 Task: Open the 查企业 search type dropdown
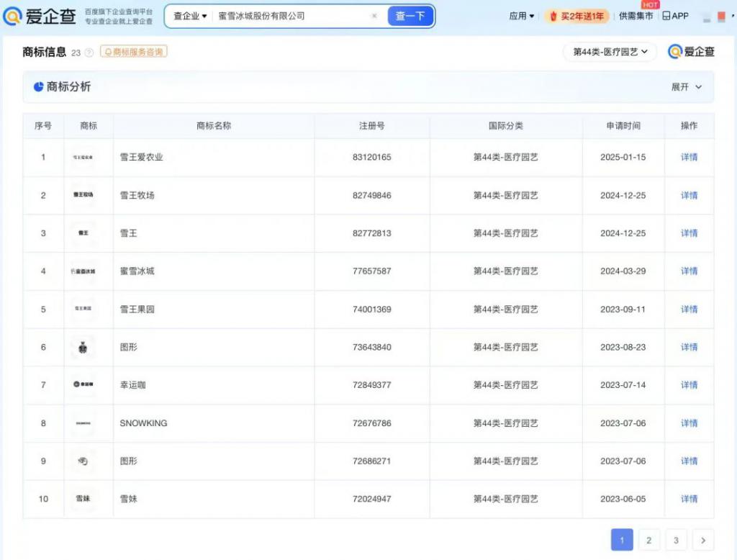click(190, 16)
